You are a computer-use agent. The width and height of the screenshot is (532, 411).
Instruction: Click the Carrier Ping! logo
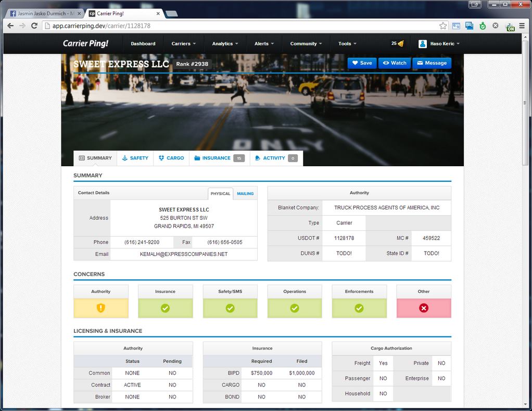tap(85, 43)
